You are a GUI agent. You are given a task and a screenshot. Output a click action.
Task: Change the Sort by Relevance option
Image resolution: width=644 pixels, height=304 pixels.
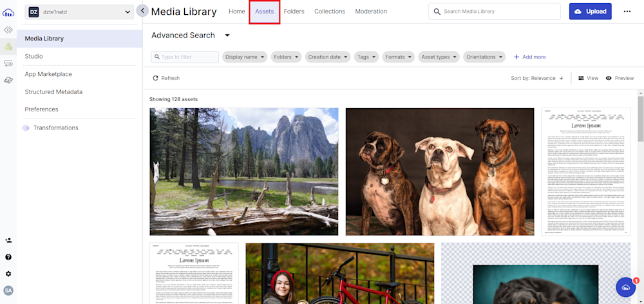pyautogui.click(x=537, y=78)
